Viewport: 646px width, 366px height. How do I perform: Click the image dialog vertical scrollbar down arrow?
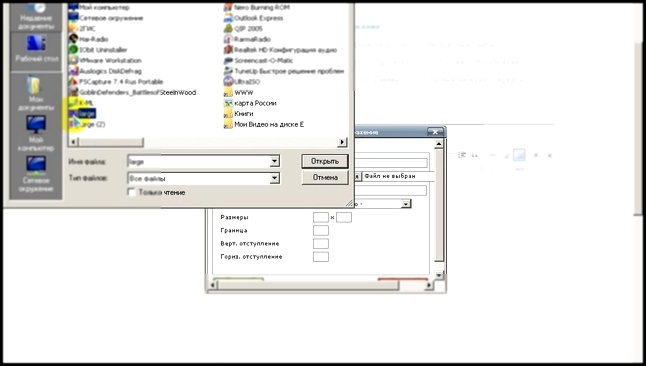439,275
